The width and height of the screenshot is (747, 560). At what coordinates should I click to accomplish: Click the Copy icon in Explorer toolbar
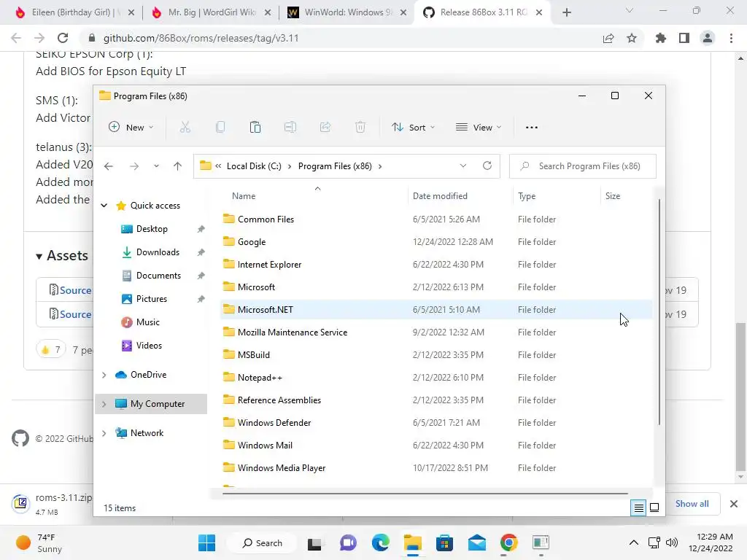click(220, 127)
